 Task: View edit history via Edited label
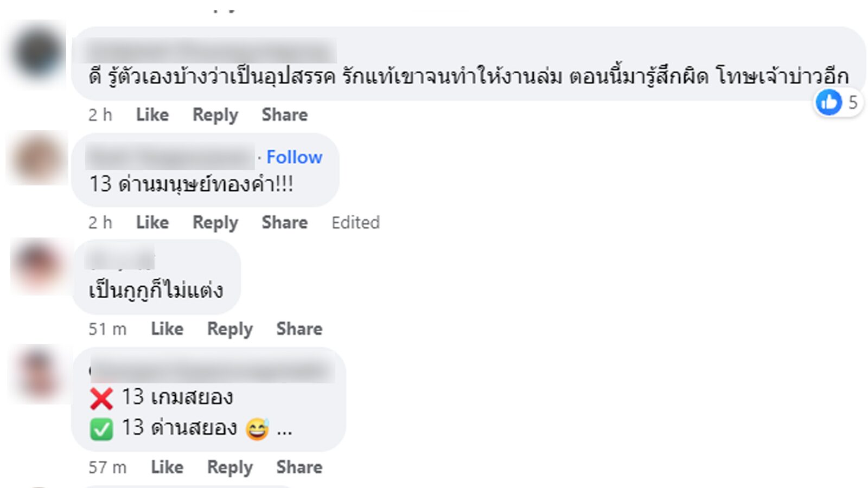pos(355,222)
